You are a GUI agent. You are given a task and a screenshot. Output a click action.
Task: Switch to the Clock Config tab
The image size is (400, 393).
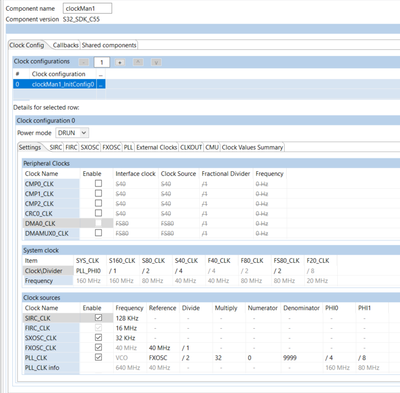27,45
